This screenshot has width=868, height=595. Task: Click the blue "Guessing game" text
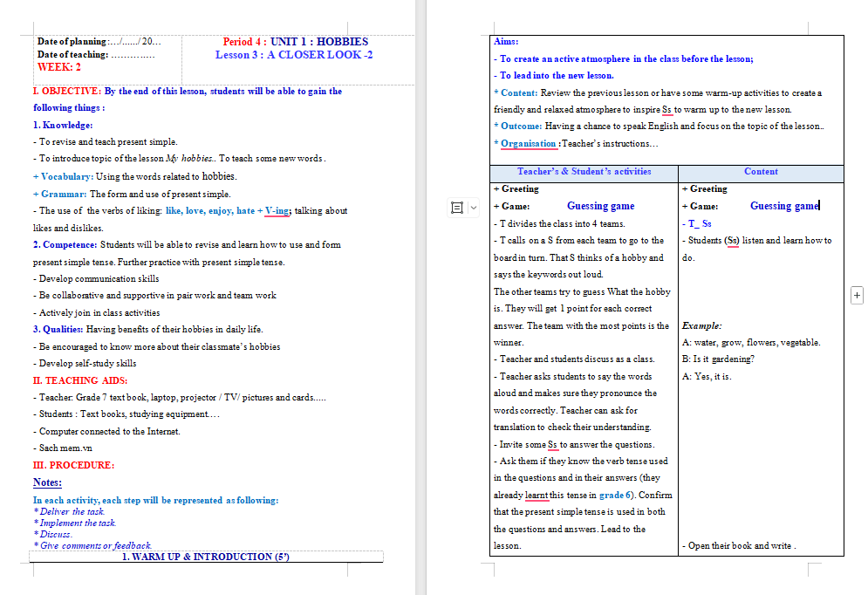pos(600,205)
